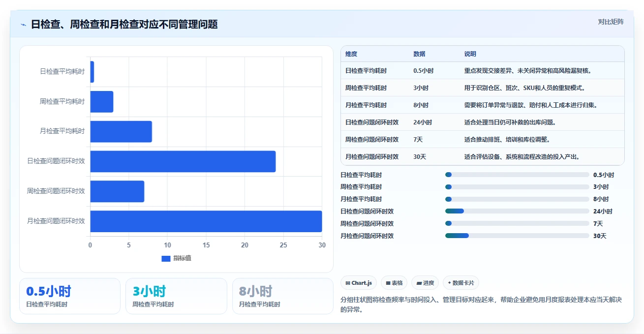Click the 24小时 table value
This screenshot has width=644, height=334.
tap(423, 122)
